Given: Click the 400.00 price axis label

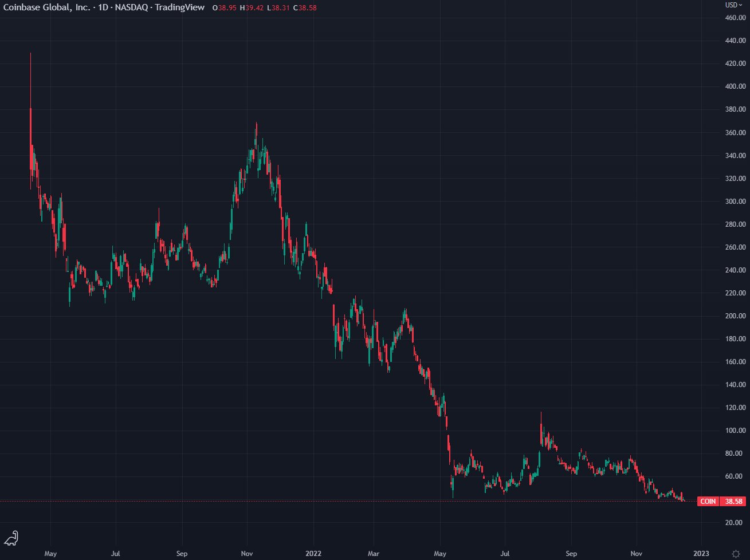Looking at the screenshot, I should point(735,86).
